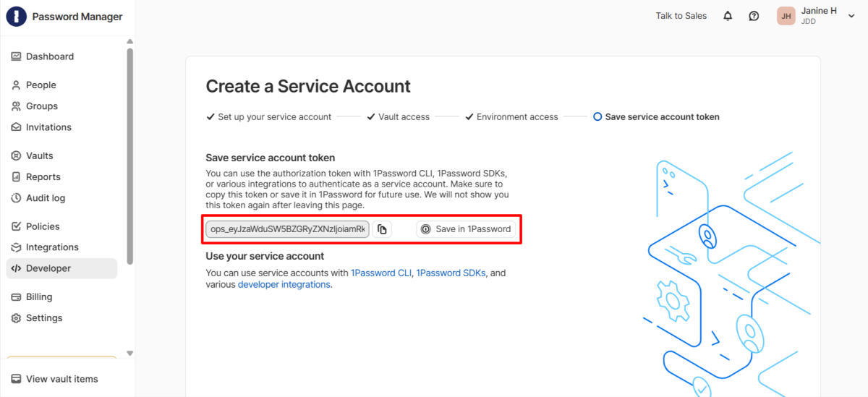Click the Janine H account name
Image resolution: width=868 pixels, height=397 pixels.
coord(819,11)
